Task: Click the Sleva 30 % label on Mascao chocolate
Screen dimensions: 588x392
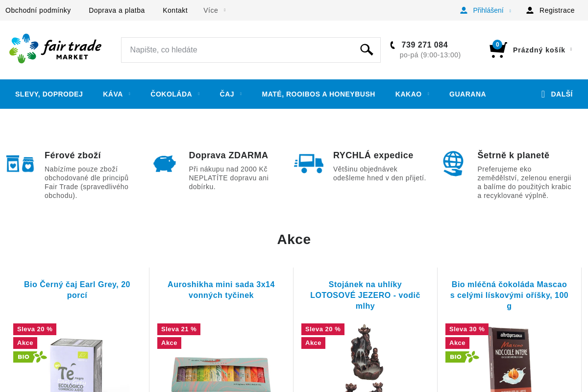Action: pyautogui.click(x=467, y=329)
